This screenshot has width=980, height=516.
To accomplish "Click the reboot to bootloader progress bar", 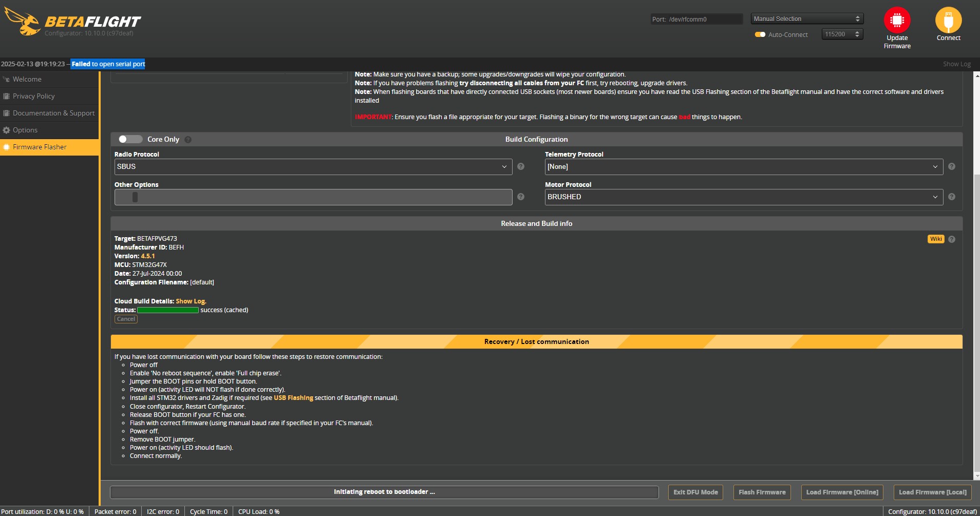I will pyautogui.click(x=384, y=492).
